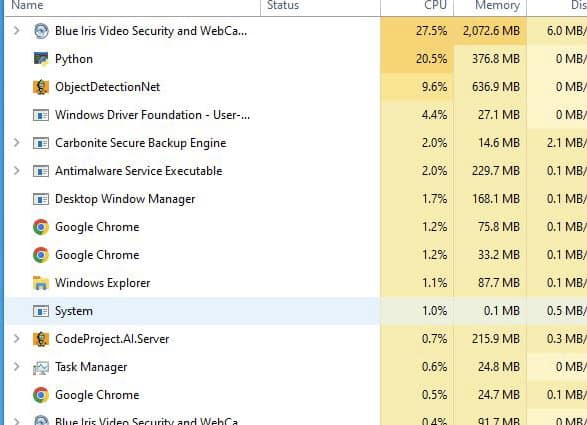
Task: Click the Status column header
Action: point(320,6)
